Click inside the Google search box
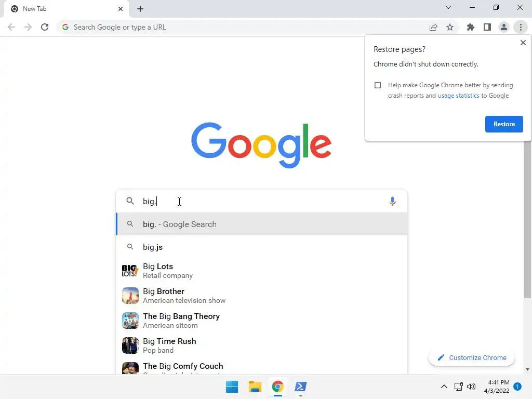This screenshot has width=532, height=399. tap(262, 201)
